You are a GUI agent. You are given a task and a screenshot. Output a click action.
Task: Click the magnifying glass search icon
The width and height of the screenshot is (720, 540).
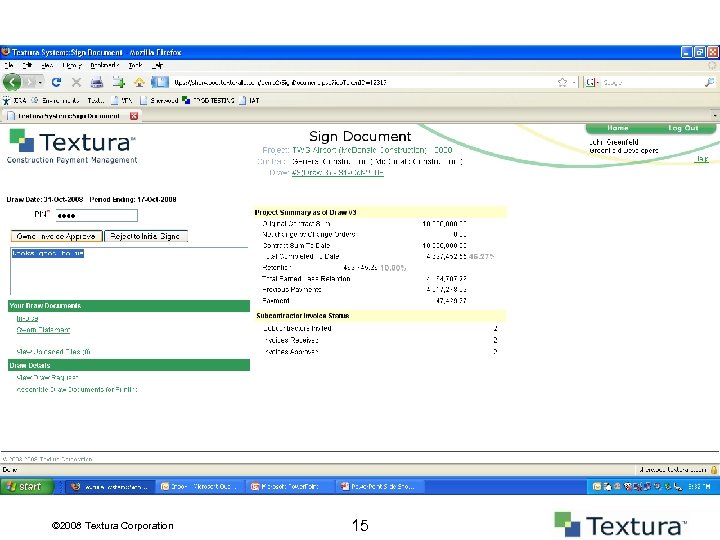point(709,82)
